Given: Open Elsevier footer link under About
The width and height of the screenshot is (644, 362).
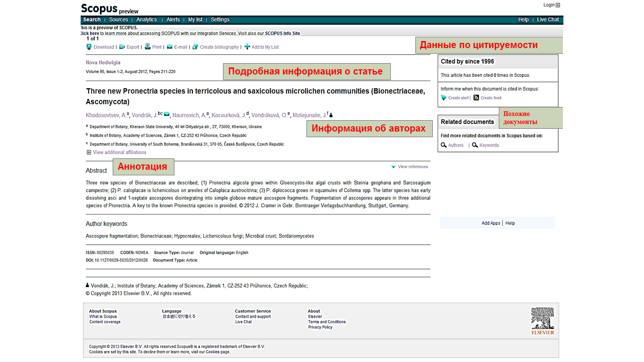Looking at the screenshot, I should pos(315,317).
